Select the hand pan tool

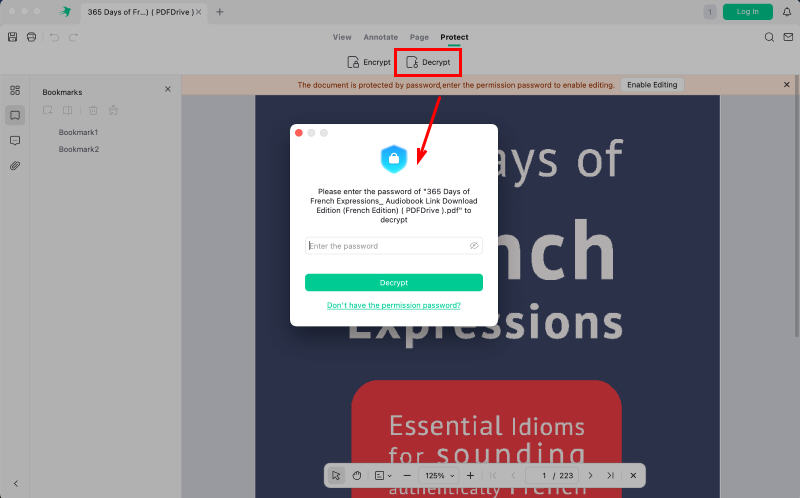tap(357, 476)
